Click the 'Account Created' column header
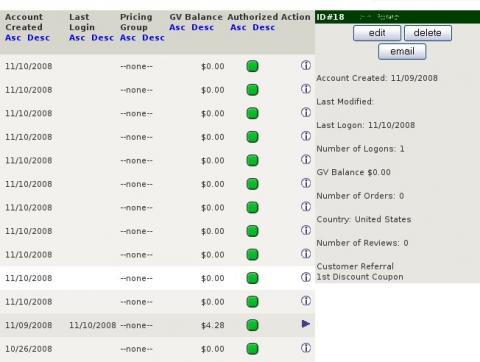Image resolution: width=480 pixels, height=362 pixels. pos(24,22)
